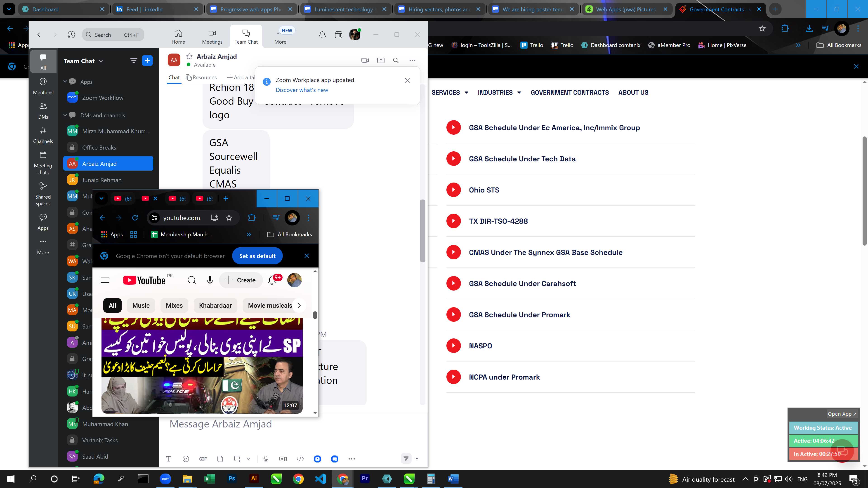Click Set as default button
868x488 pixels.
click(257, 256)
